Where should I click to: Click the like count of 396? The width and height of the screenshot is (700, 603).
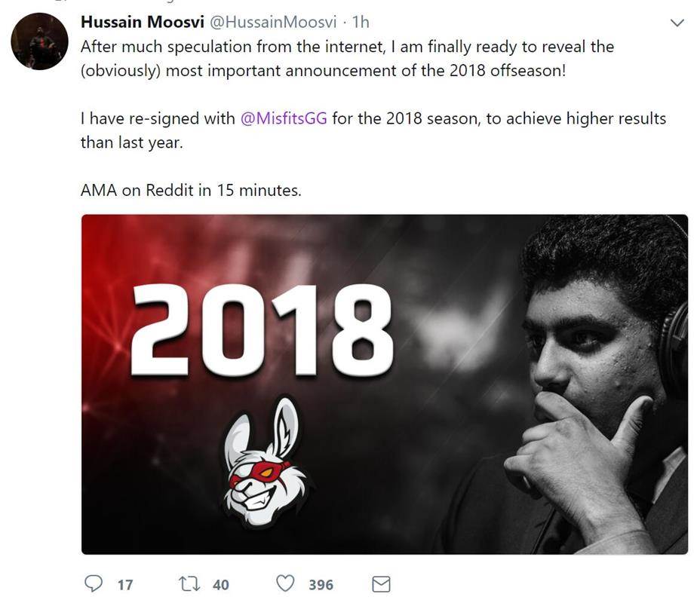click(321, 584)
